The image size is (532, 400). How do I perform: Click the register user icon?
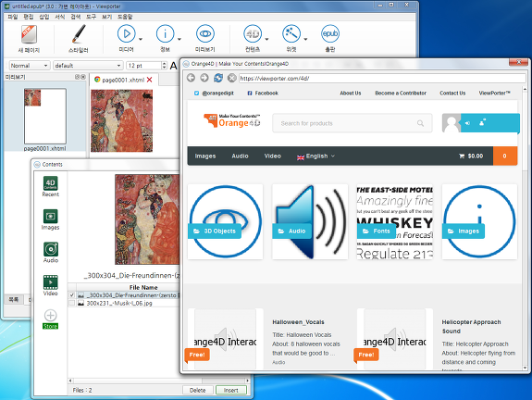coord(482,122)
